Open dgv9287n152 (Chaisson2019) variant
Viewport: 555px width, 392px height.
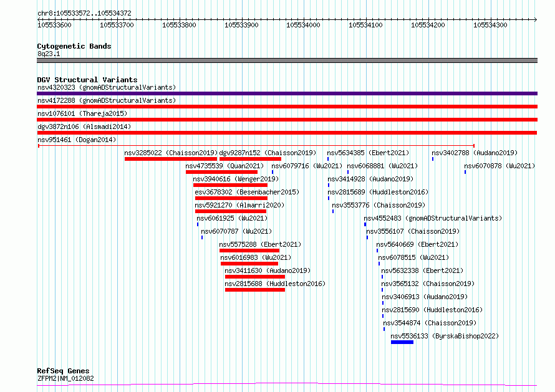(268, 153)
